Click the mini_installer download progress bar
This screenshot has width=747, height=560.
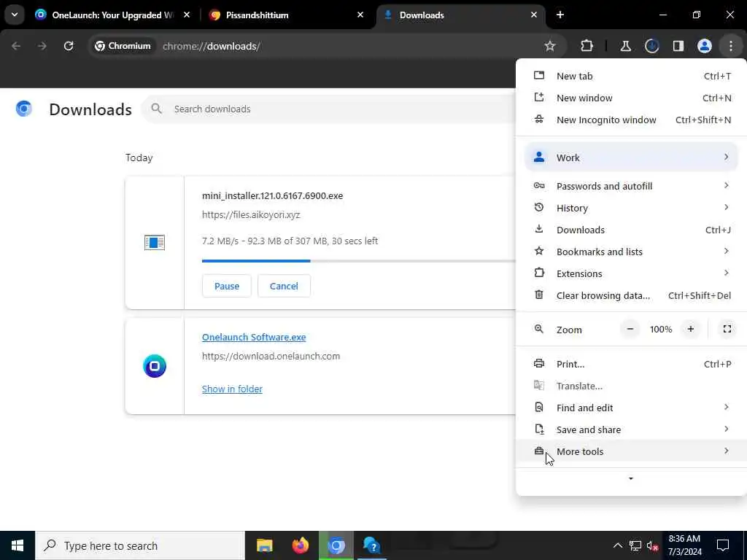click(358, 261)
